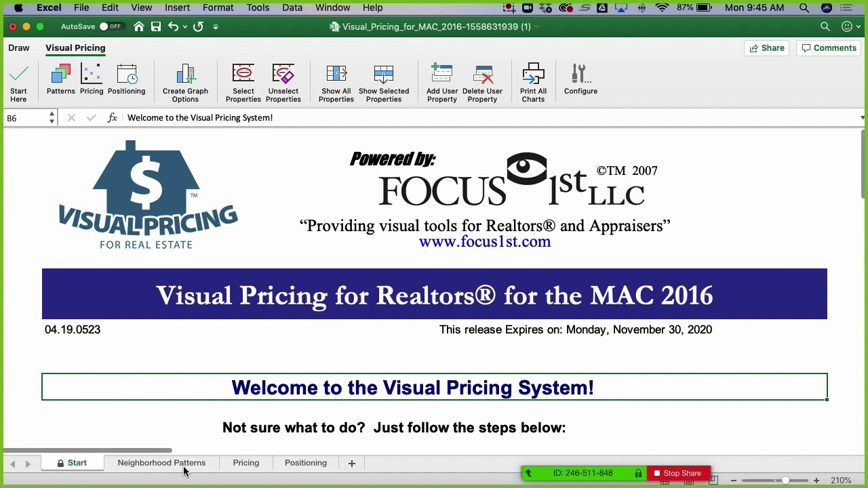
Task: Select the Visual Pricing ribbon tab
Action: (75, 48)
